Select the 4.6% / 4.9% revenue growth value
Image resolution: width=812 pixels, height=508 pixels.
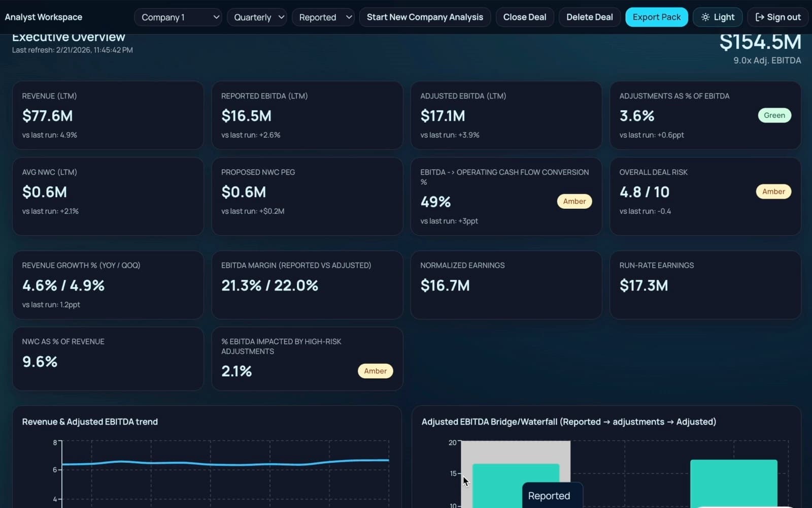[x=63, y=285]
